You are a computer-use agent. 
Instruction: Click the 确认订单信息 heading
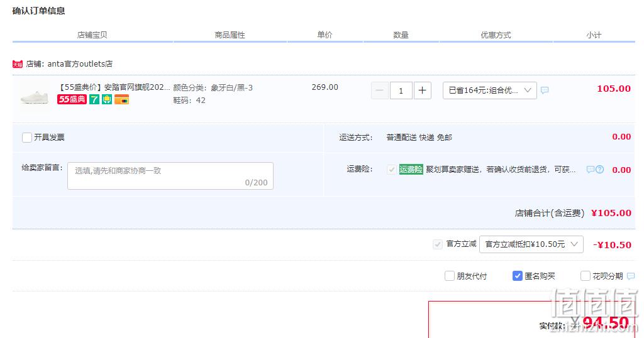[38, 11]
